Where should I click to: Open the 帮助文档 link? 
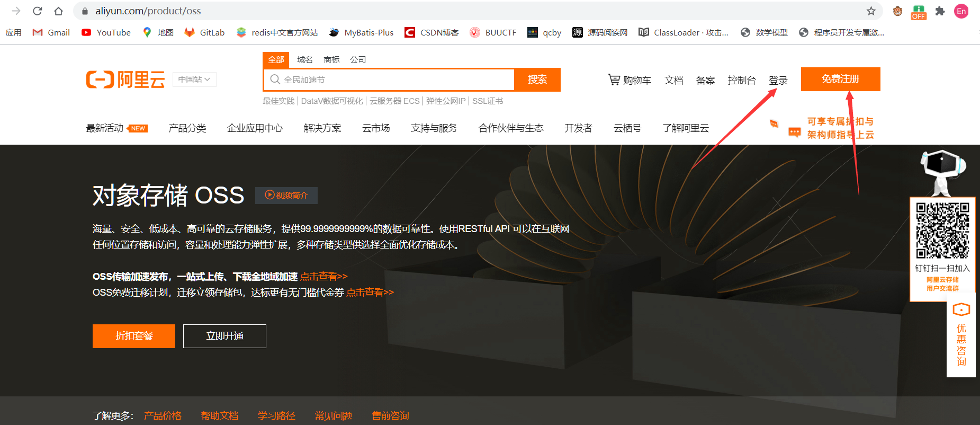(x=220, y=416)
